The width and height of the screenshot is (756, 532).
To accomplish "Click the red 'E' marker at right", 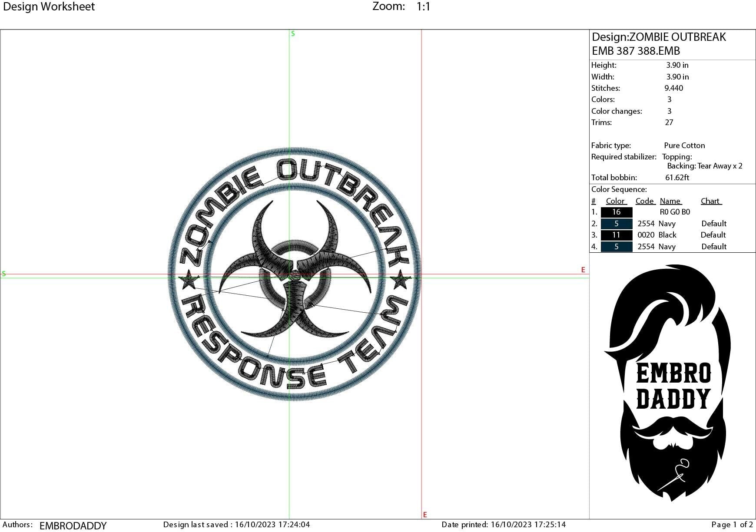I will pos(583,270).
